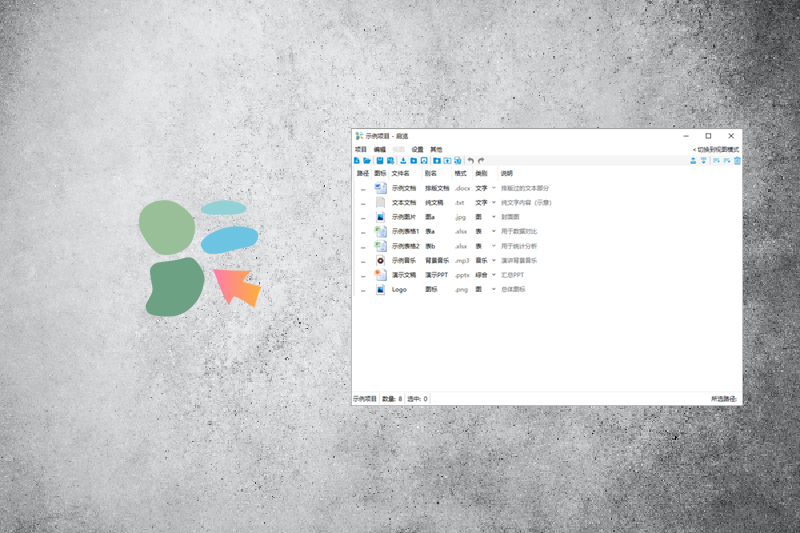
Task: Click the alias cell 演示PPT
Action: [437, 275]
